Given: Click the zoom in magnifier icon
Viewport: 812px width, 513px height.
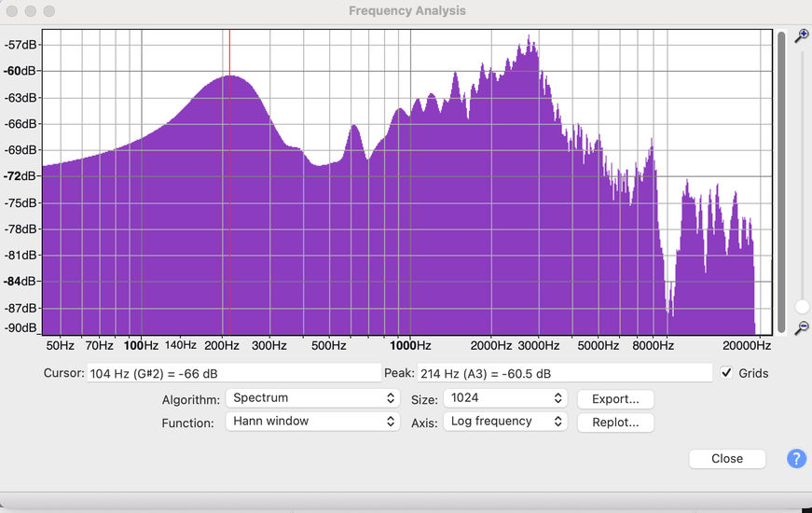Looking at the screenshot, I should click(801, 36).
